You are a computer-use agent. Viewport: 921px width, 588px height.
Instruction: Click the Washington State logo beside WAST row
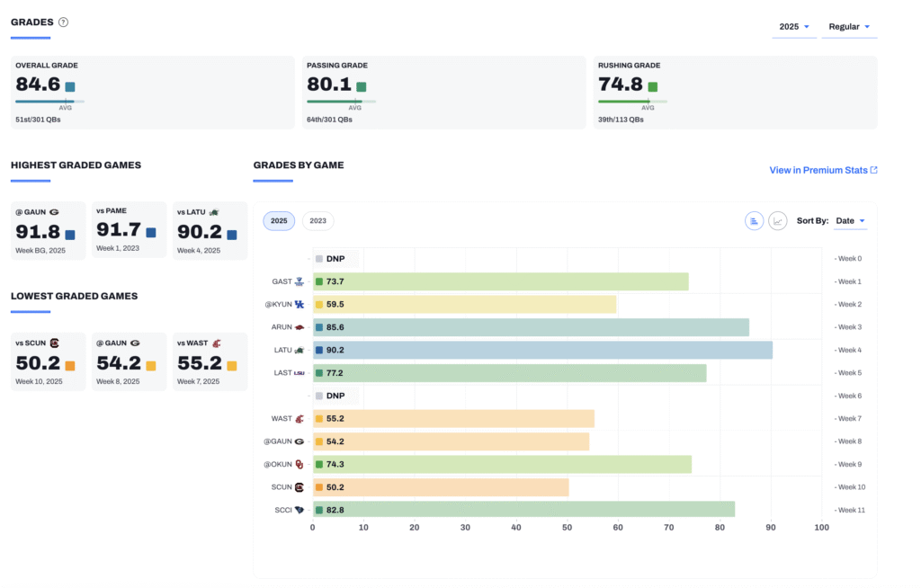click(x=300, y=419)
